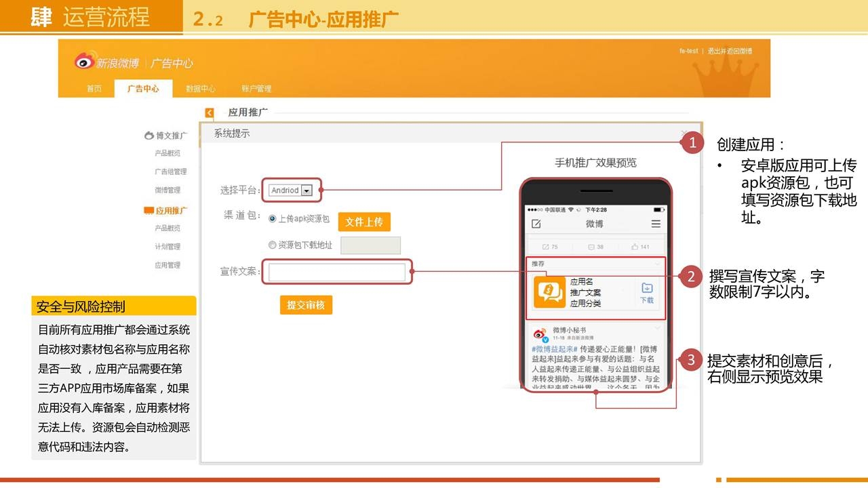This screenshot has width=868, height=488.
Task: Click the Sina Weibo logo
Action: (107, 62)
